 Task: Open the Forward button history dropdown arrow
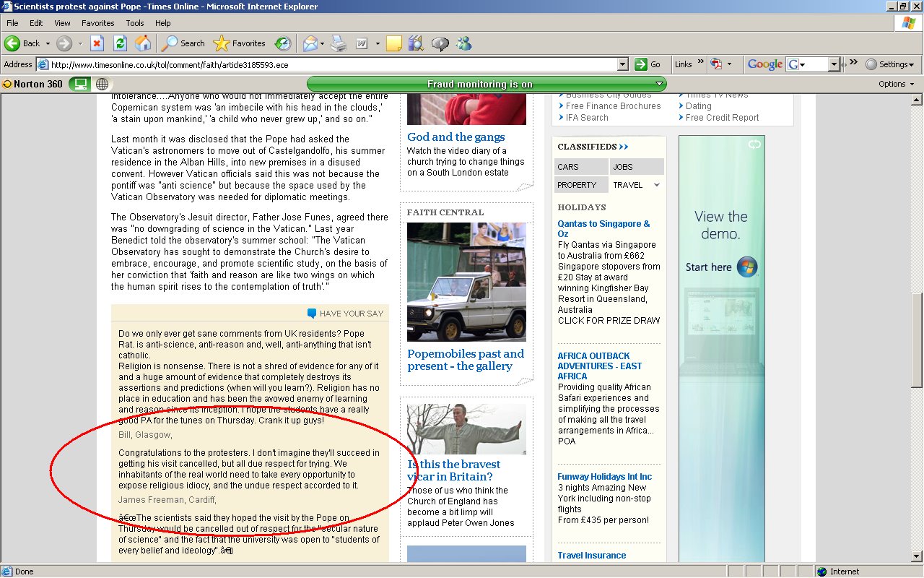79,43
